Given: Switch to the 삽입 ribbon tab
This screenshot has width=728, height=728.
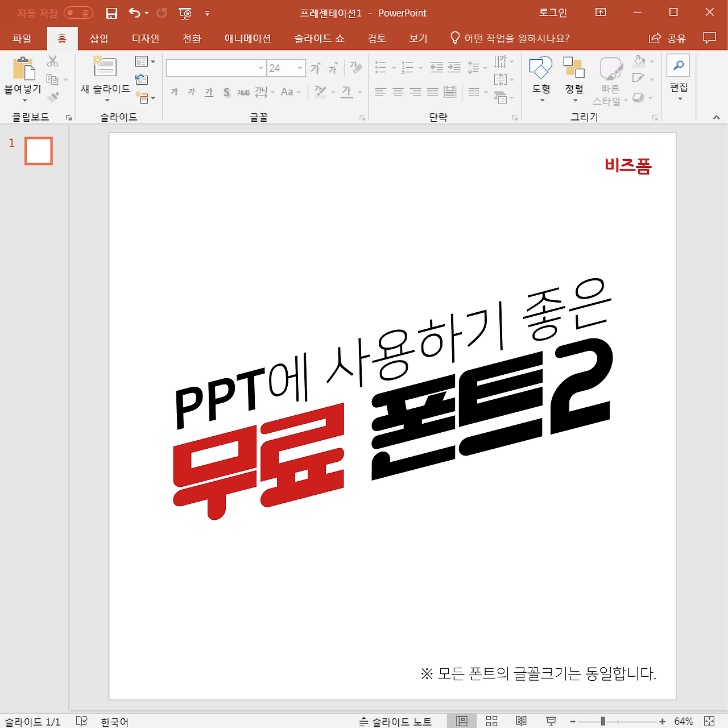Looking at the screenshot, I should click(99, 38).
